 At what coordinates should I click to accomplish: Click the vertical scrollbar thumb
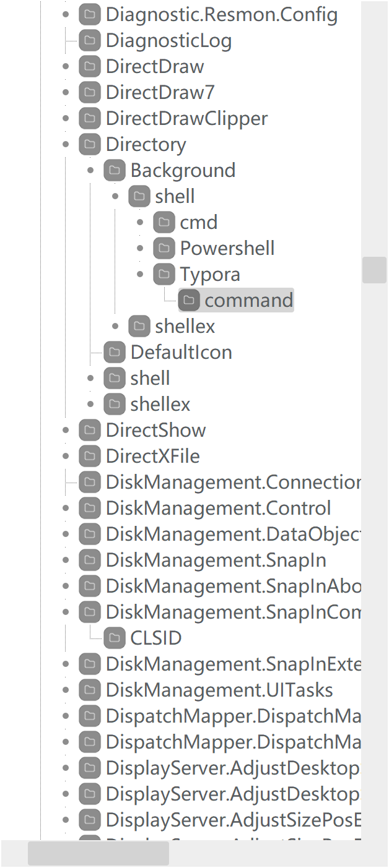coord(374,270)
